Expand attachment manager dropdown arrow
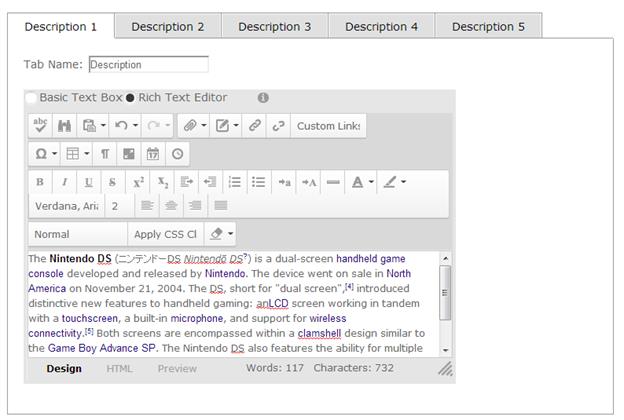 pyautogui.click(x=204, y=125)
